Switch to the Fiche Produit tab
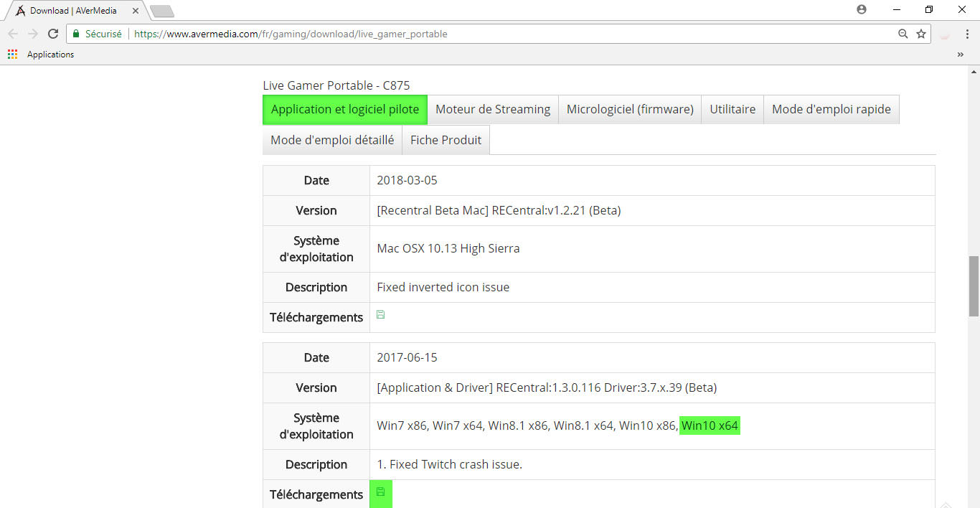Screen dimensions: 980x508 tap(446, 140)
